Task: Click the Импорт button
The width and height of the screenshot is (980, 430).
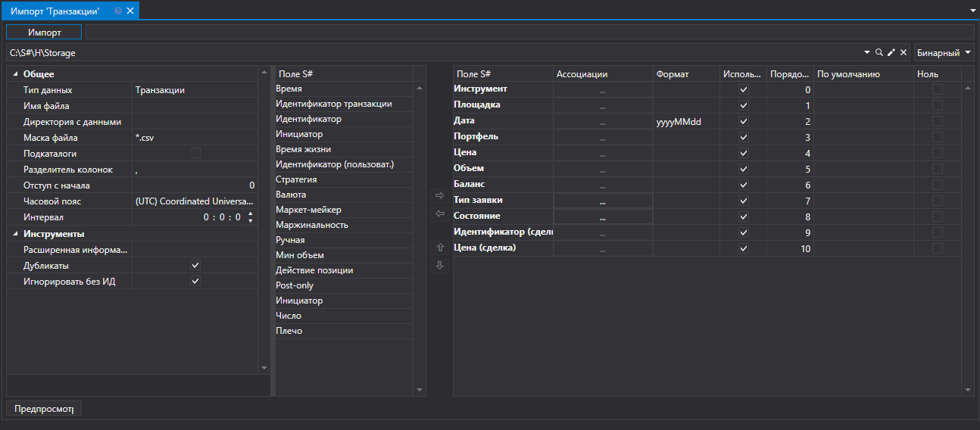Action: coord(45,33)
